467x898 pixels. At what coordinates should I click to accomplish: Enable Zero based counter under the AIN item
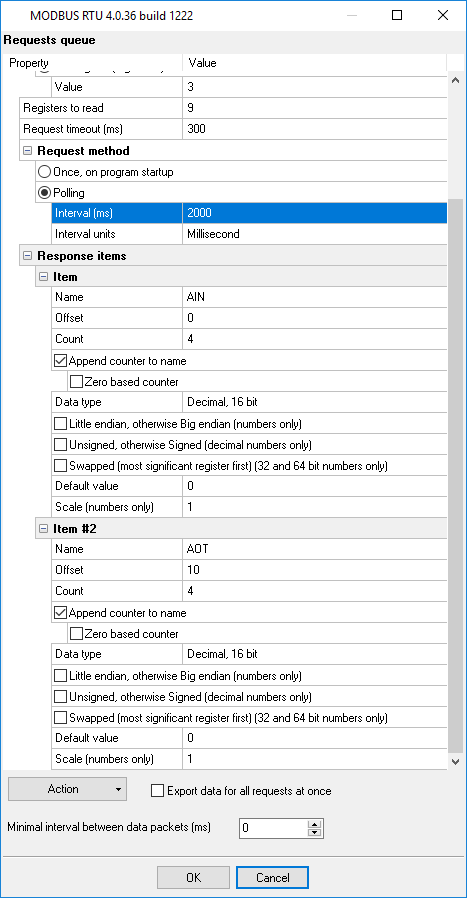[76, 381]
